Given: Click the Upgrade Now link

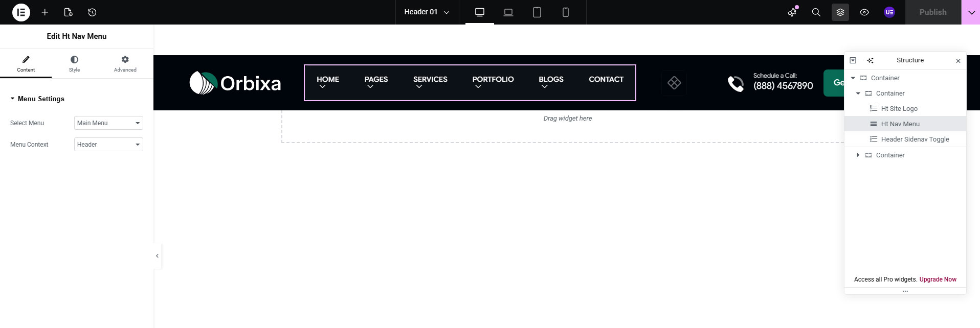Looking at the screenshot, I should pyautogui.click(x=938, y=279).
